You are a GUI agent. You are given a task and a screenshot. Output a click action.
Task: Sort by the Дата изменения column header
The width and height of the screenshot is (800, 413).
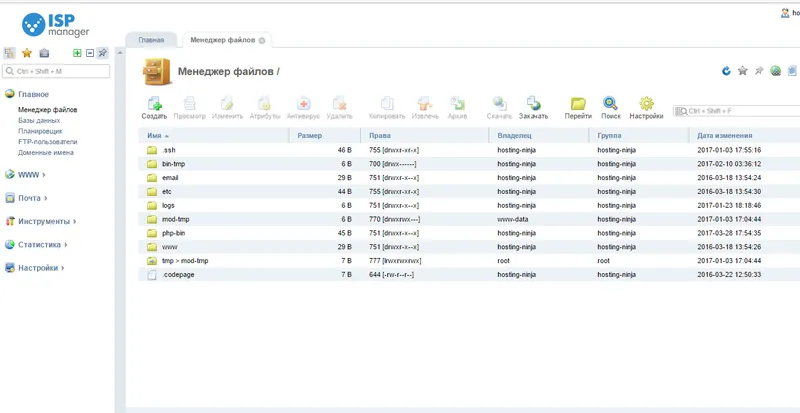click(744, 136)
